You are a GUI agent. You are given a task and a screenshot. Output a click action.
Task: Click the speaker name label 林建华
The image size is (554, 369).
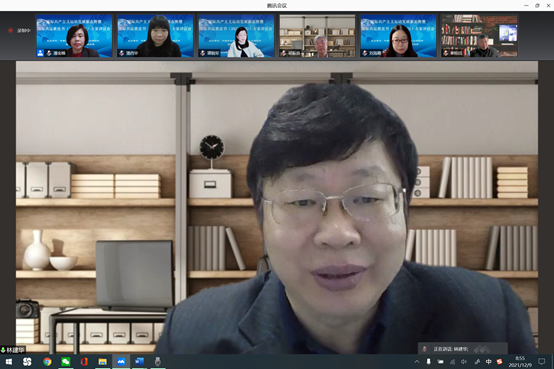[13, 350]
